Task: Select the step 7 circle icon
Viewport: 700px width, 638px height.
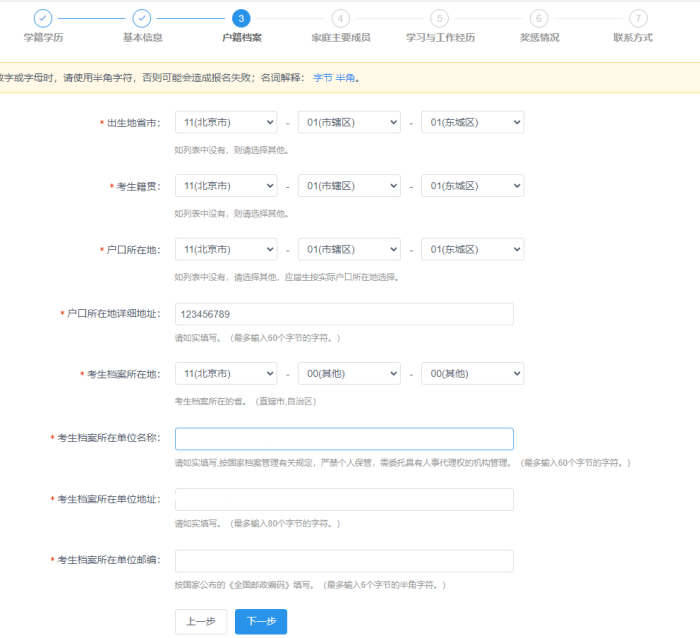Action: (638, 18)
